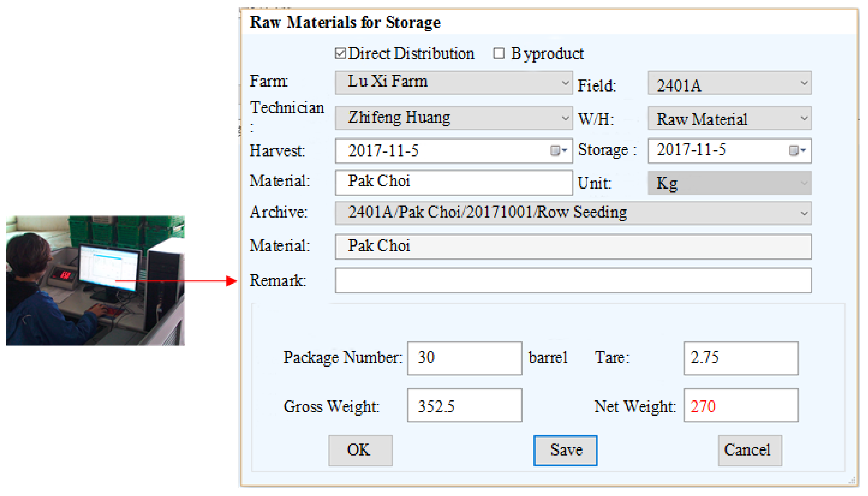The width and height of the screenshot is (868, 496).
Task: Click the Package Number input field
Action: coord(464,358)
